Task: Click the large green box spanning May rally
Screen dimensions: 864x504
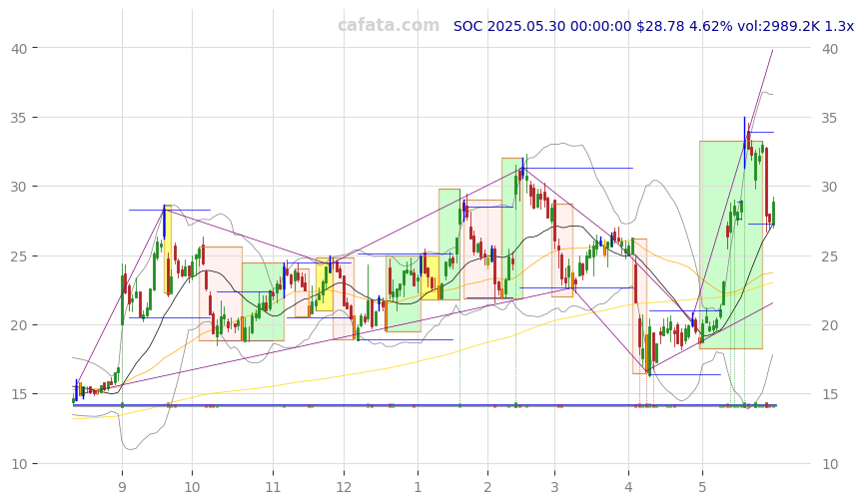Action: (730, 246)
